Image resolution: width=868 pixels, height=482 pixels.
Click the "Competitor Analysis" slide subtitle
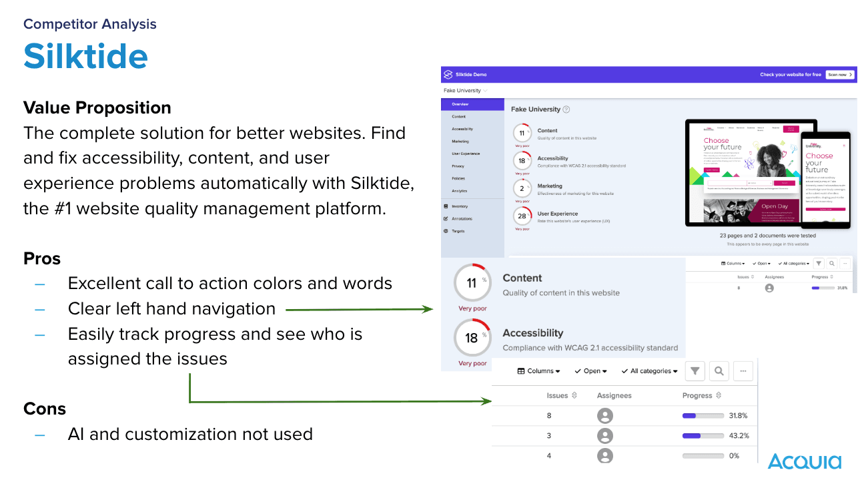coord(90,24)
